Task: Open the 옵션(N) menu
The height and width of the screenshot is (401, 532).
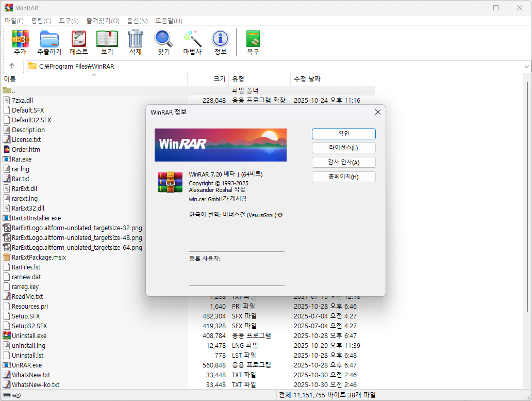Action: pos(138,21)
